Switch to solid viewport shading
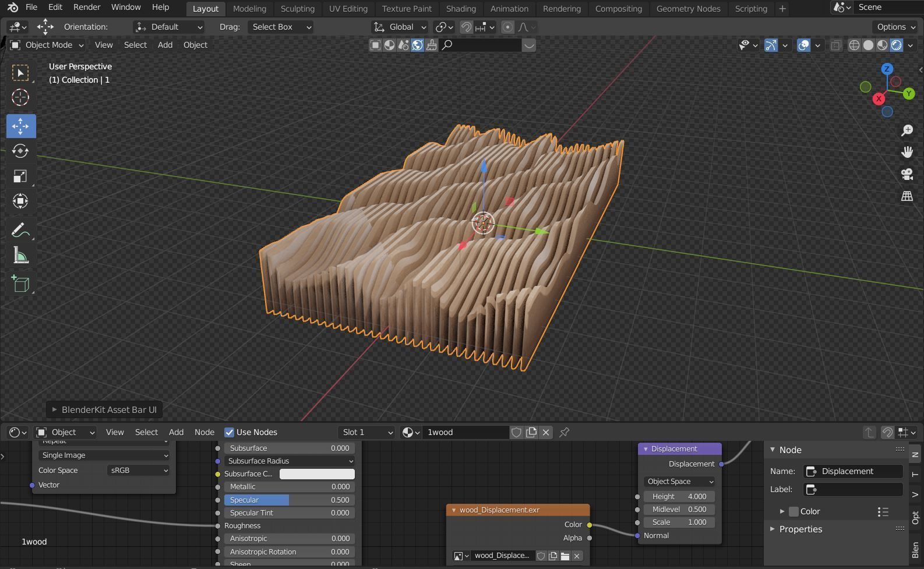Screen dimensions: 924x569 click(868, 45)
